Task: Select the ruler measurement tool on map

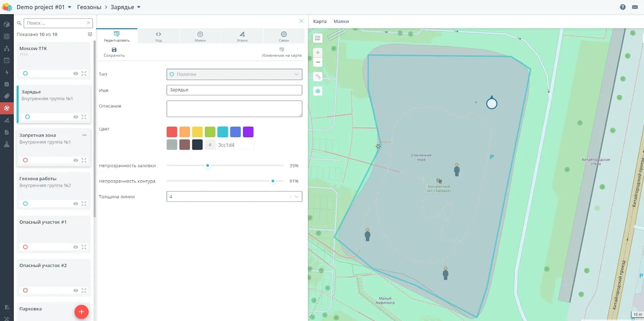Action: click(x=318, y=76)
